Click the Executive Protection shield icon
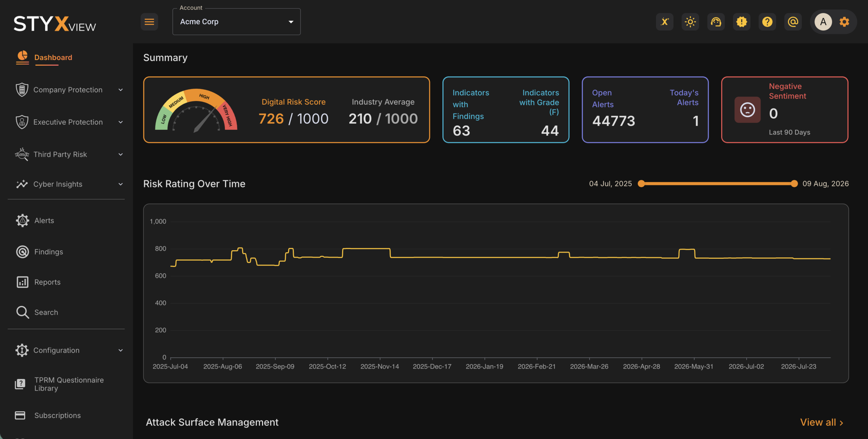 [x=22, y=122]
